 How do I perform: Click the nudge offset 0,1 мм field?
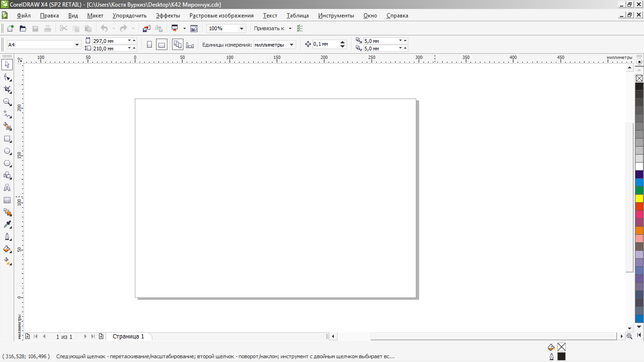tap(326, 44)
